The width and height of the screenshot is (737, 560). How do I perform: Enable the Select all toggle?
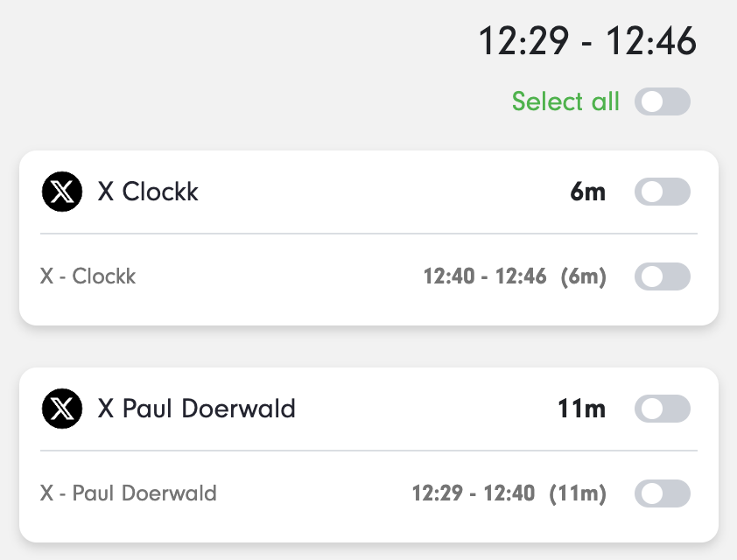pos(663,101)
